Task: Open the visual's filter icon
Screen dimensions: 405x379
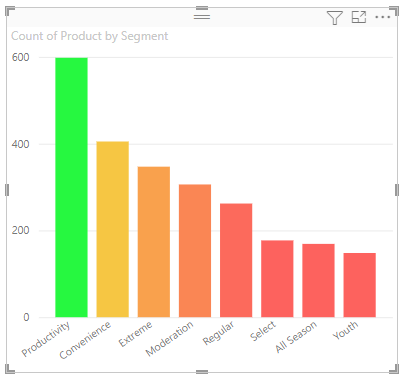Action: 334,18
